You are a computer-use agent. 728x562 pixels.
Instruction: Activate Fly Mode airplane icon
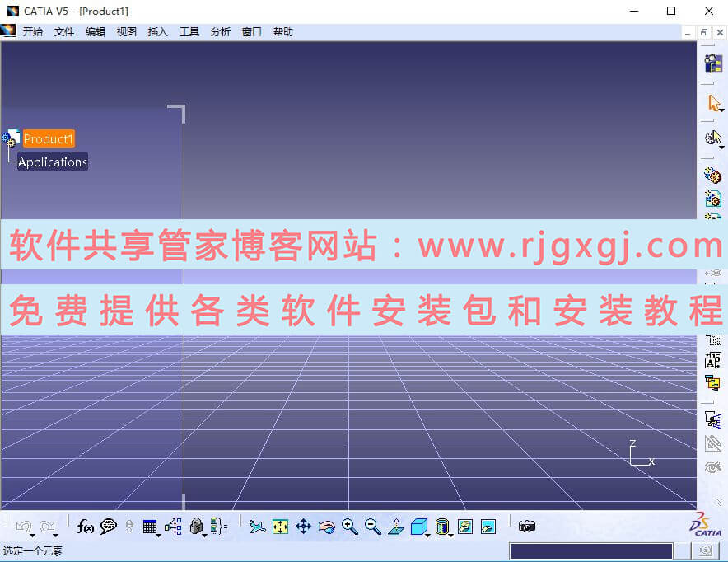tap(257, 527)
